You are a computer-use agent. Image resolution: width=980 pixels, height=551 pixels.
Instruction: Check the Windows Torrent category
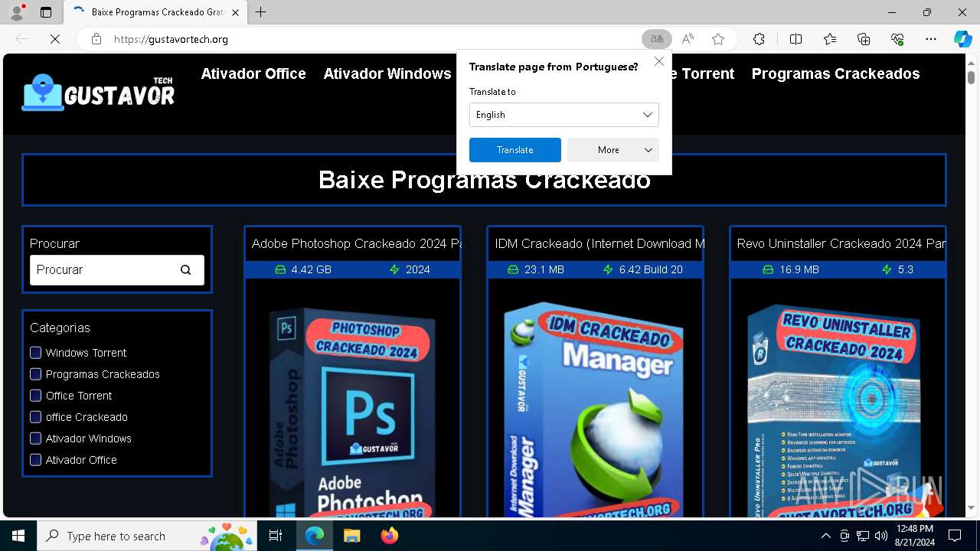click(35, 352)
